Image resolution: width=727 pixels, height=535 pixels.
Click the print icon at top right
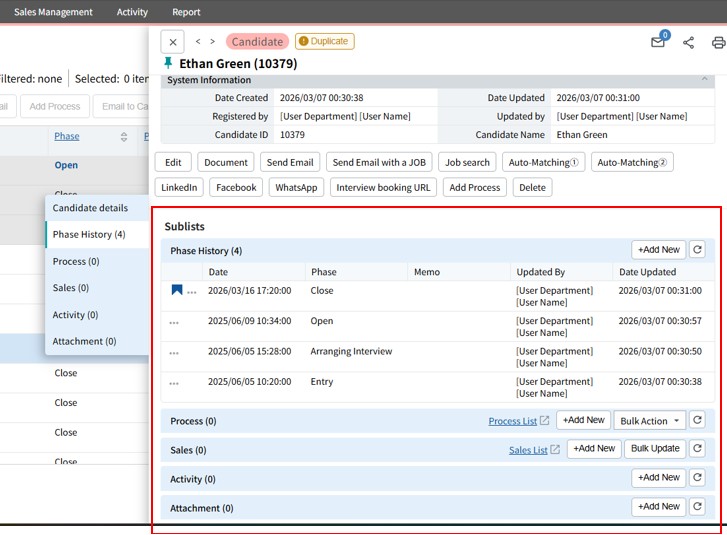pos(717,42)
